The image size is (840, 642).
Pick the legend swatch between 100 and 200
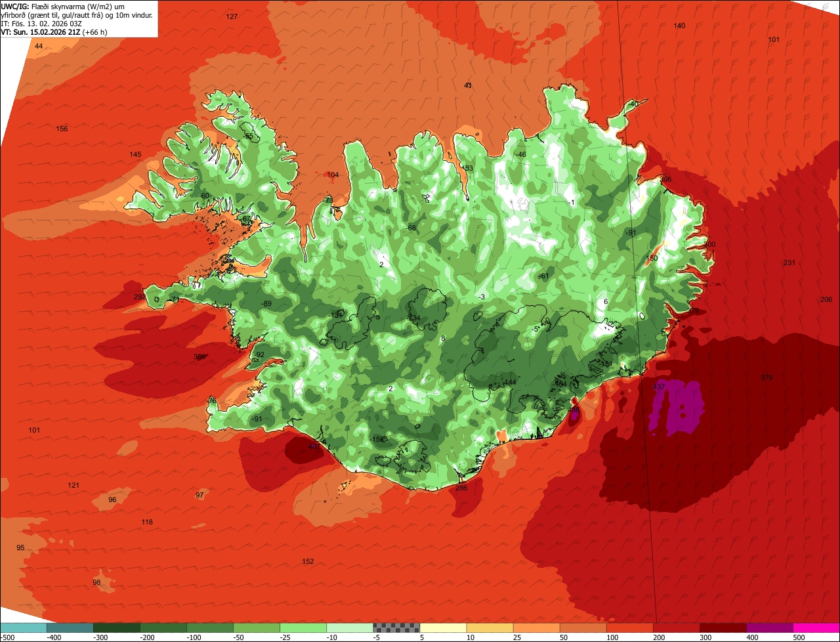(629, 628)
